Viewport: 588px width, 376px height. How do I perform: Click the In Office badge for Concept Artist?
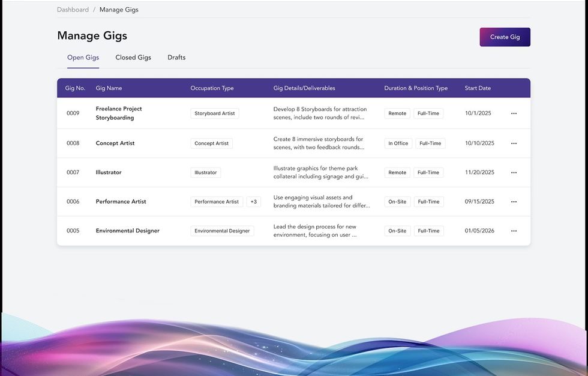(x=398, y=143)
